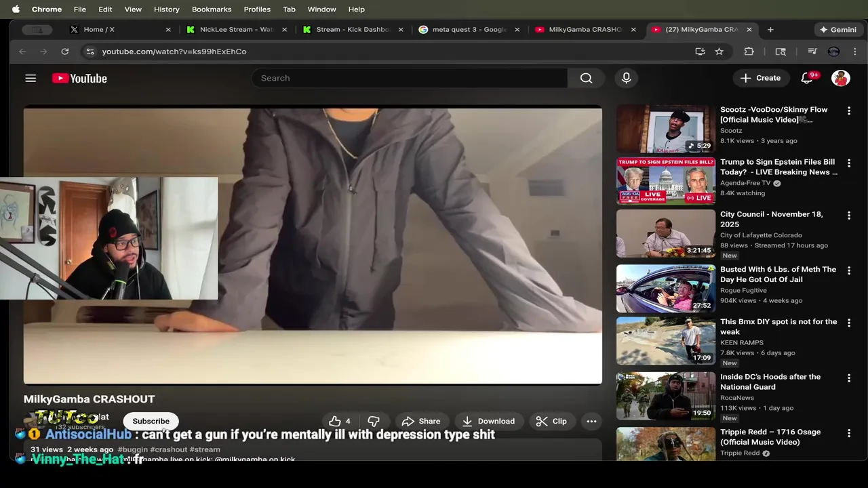Click the Share button
Image resolution: width=868 pixels, height=488 pixels.
(420, 421)
